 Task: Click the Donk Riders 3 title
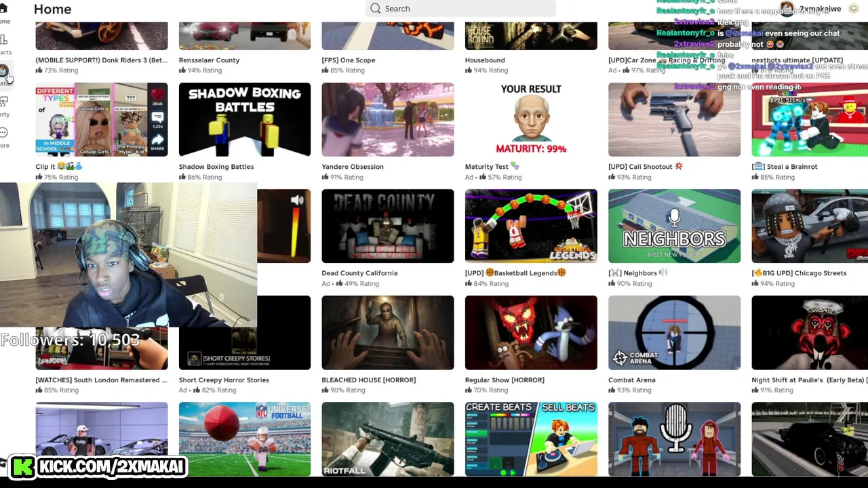(x=102, y=60)
